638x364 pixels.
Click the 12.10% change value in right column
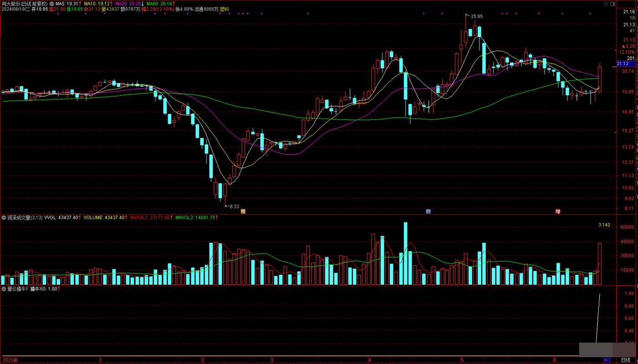click(627, 52)
